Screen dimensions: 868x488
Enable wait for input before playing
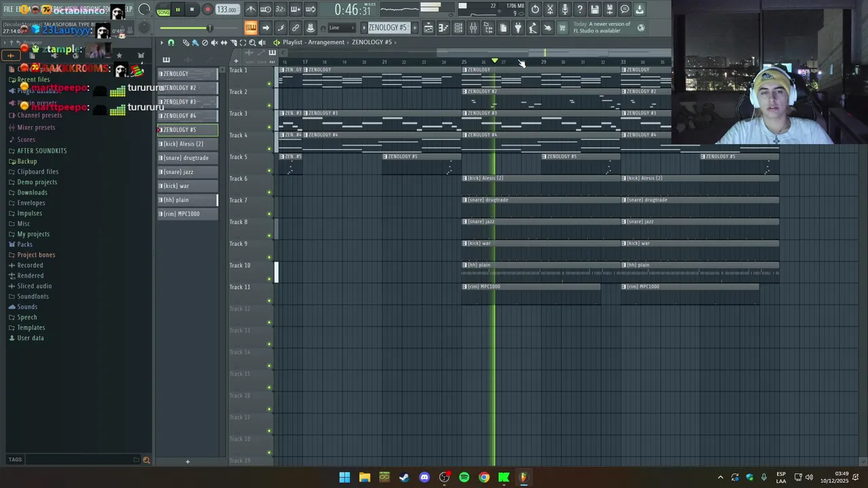coord(266,9)
